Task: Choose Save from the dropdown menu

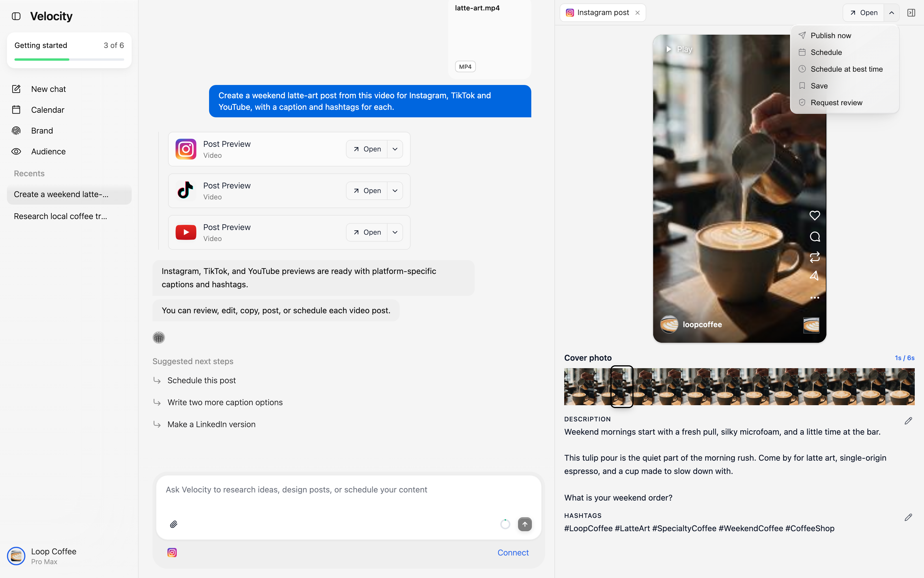Action: [x=845, y=86]
